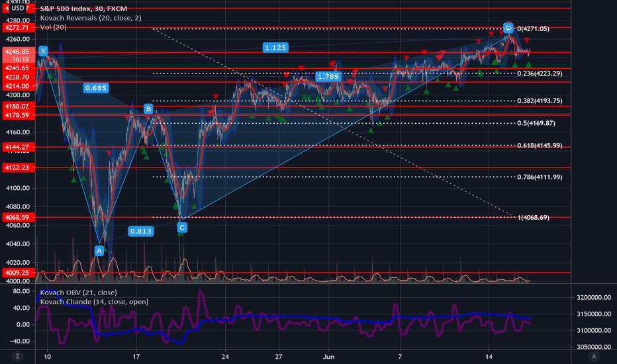Select the Vol (20) indicator legend
Image resolution: width=617 pixels, height=364 pixels.
click(x=53, y=27)
